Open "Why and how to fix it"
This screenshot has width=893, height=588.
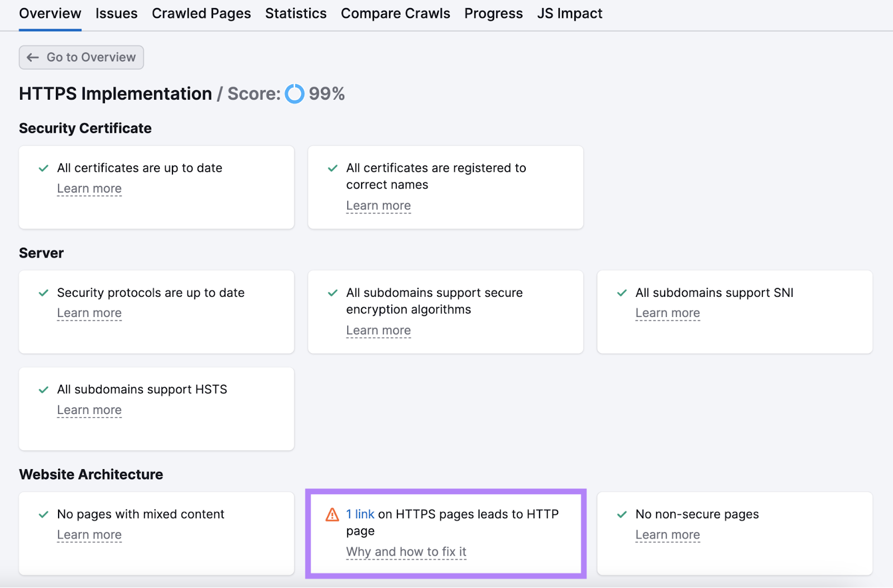pyautogui.click(x=406, y=551)
